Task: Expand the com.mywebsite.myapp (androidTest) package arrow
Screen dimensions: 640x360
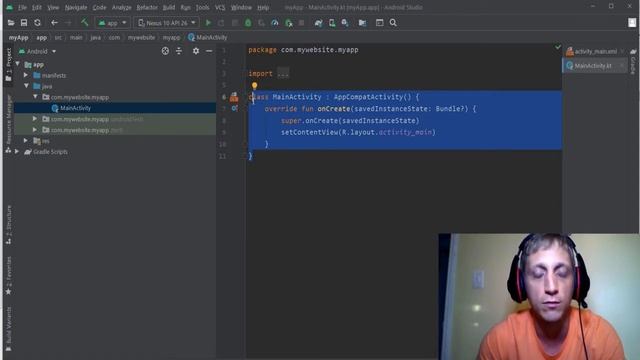Action: click(x=35, y=119)
